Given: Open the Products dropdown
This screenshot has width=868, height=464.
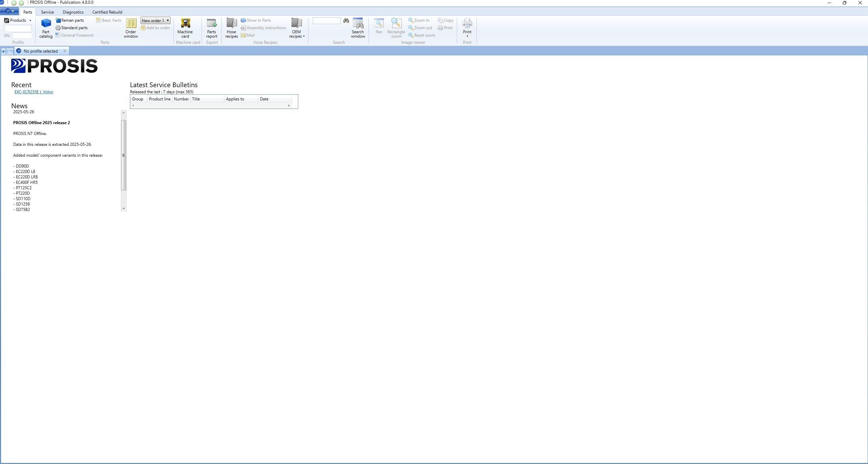Looking at the screenshot, I should point(18,20).
